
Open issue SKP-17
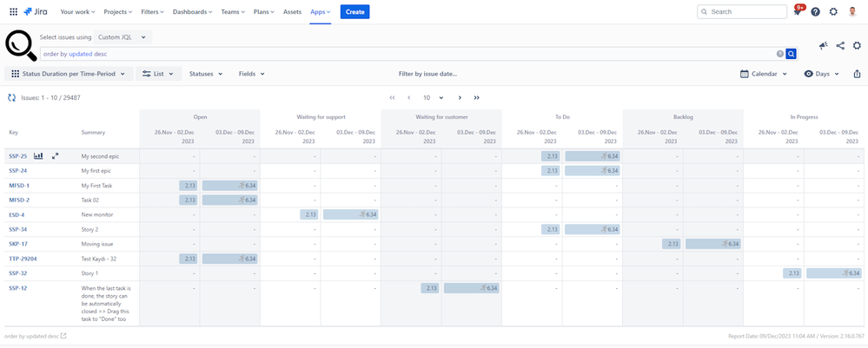point(17,244)
